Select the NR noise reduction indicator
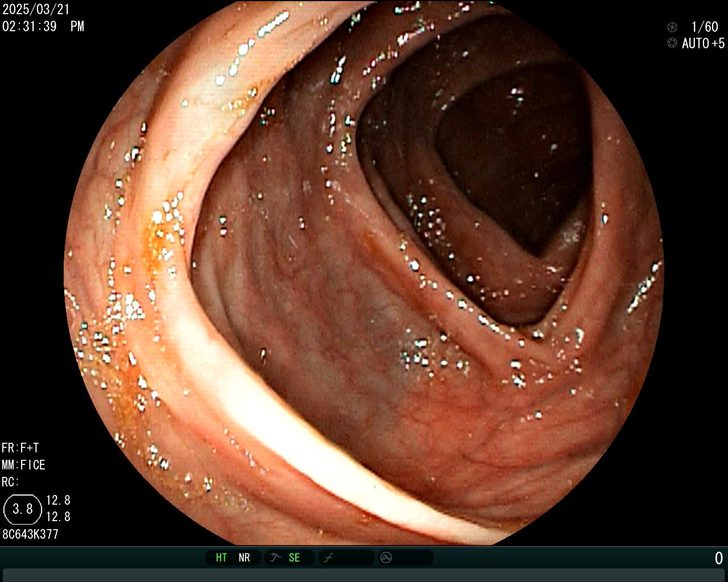This screenshot has width=728, height=582. coord(244,558)
